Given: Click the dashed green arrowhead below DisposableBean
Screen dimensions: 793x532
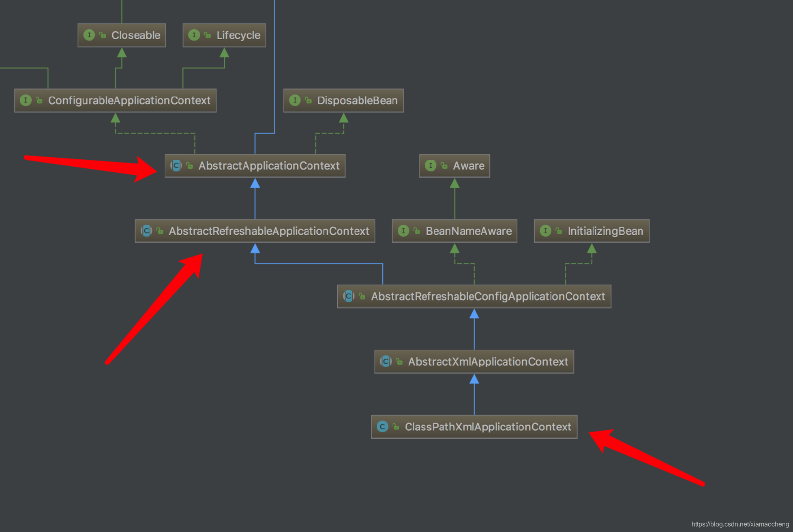Looking at the screenshot, I should [x=343, y=118].
